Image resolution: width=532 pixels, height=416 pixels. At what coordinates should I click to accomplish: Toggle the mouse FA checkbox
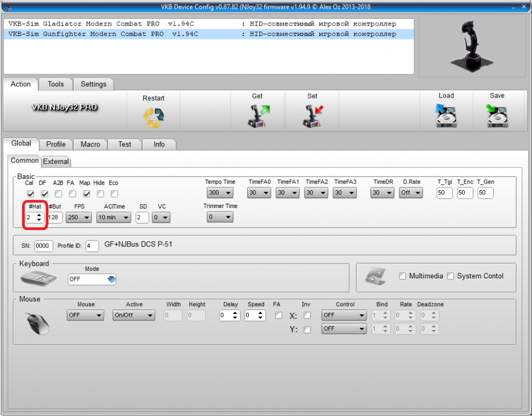(x=279, y=316)
